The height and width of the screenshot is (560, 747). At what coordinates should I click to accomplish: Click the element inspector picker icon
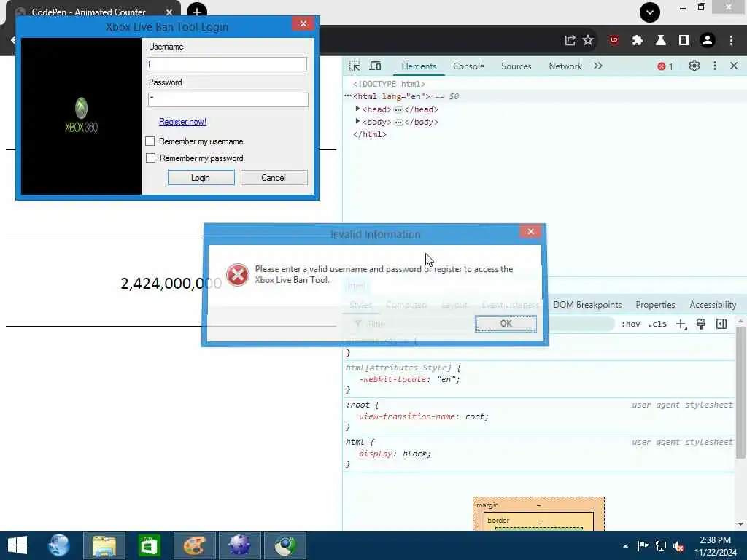pyautogui.click(x=355, y=66)
